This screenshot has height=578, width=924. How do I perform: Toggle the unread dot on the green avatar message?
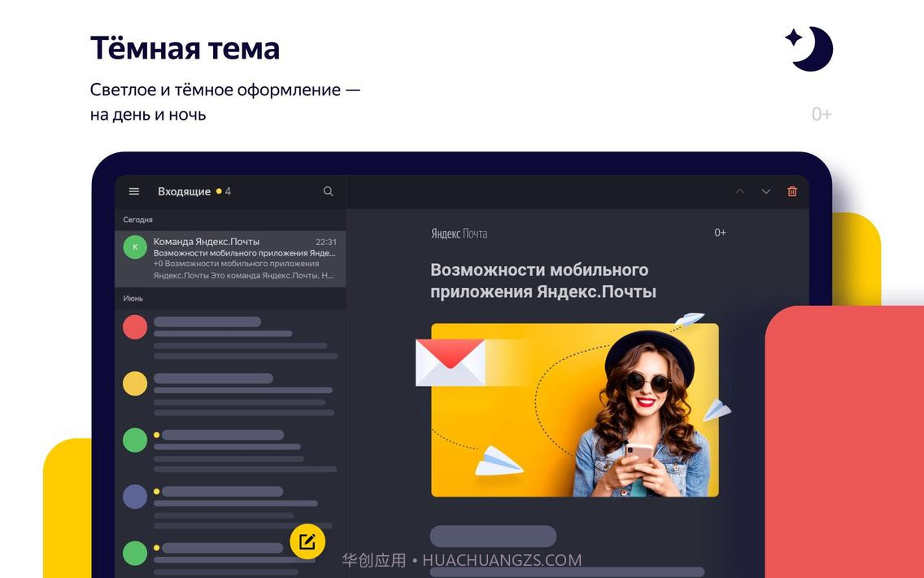[x=156, y=435]
